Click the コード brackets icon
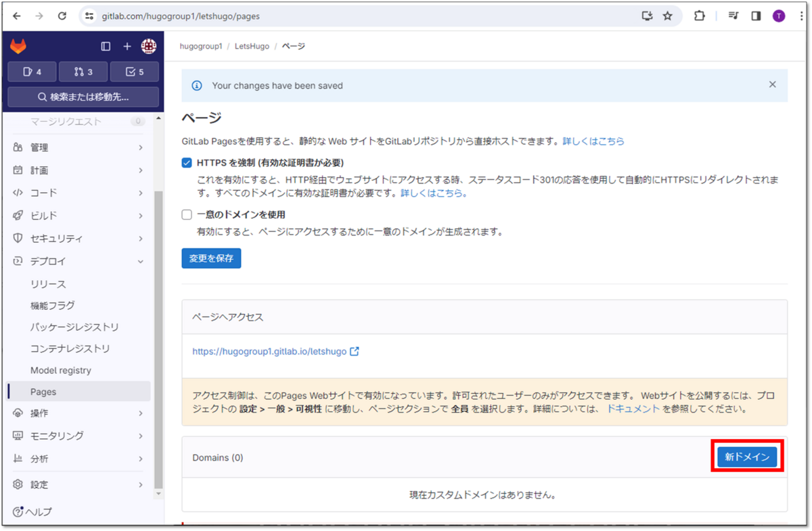Viewport: 812px width, 531px height. tap(18, 193)
